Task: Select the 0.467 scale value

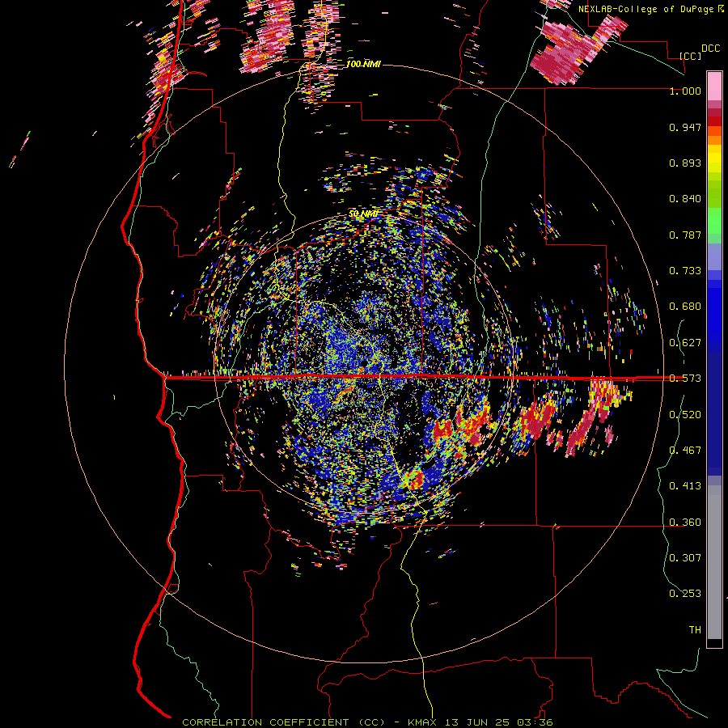Action: click(685, 451)
